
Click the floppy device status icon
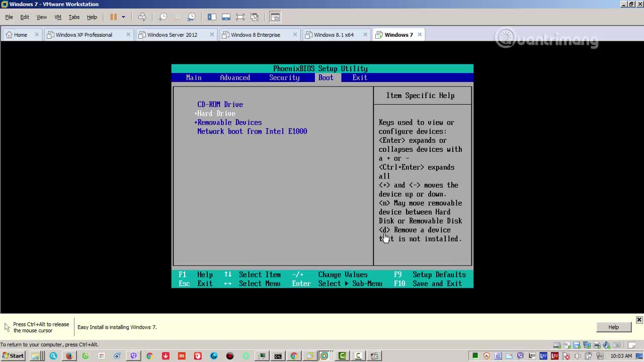[x=577, y=345]
